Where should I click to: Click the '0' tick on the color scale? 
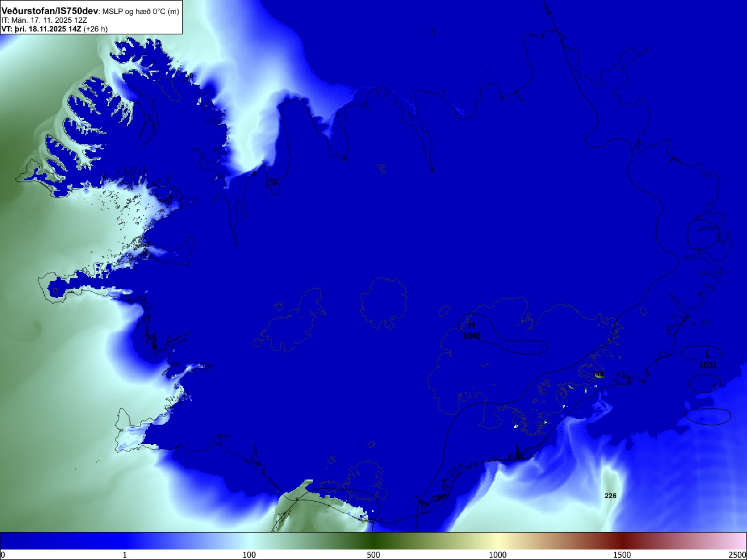click(3, 555)
